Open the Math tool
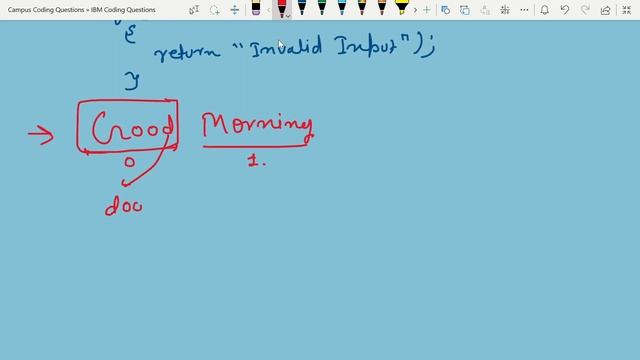The width and height of the screenshot is (640, 360). 505,10
